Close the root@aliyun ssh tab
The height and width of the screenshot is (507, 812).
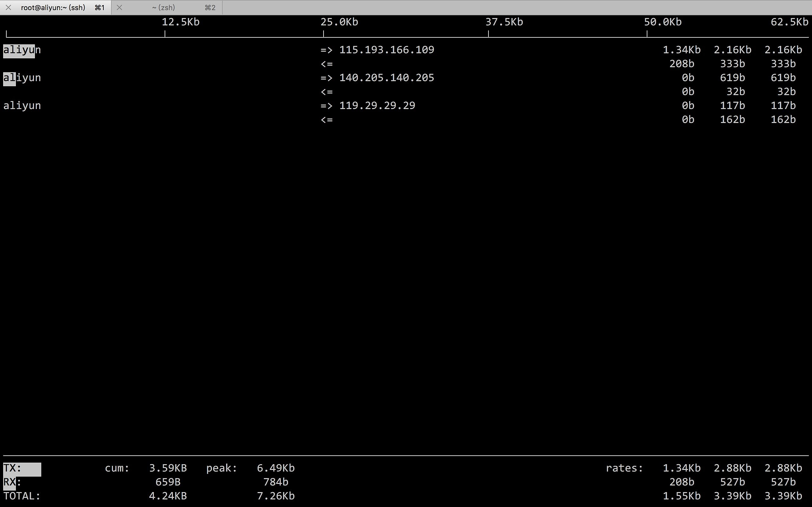point(8,7)
